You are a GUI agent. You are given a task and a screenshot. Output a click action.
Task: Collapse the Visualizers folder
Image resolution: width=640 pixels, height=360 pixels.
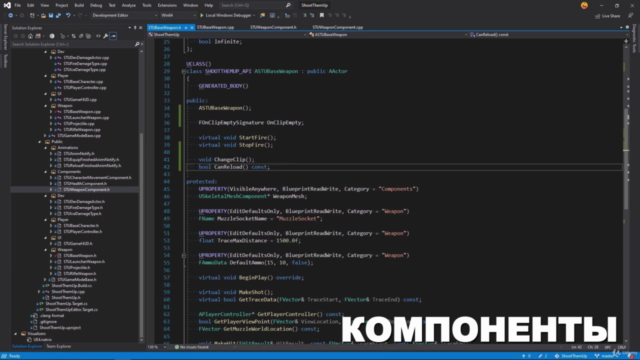point(16,333)
